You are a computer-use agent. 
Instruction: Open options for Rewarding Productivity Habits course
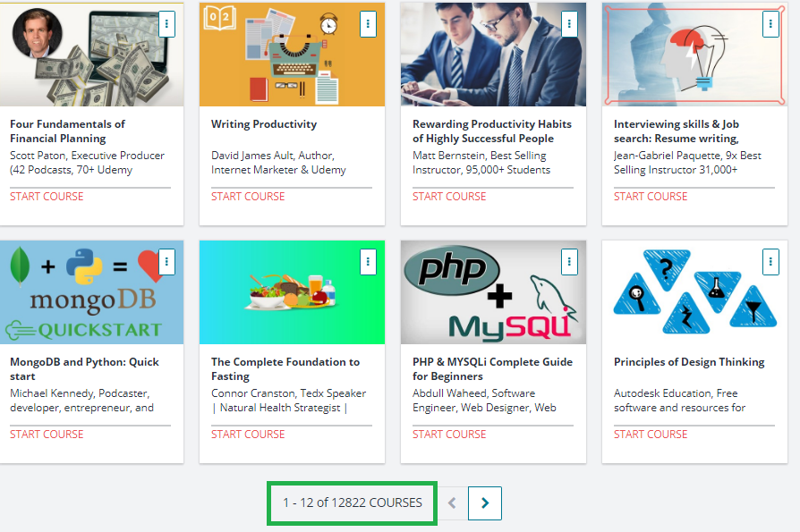[569, 24]
